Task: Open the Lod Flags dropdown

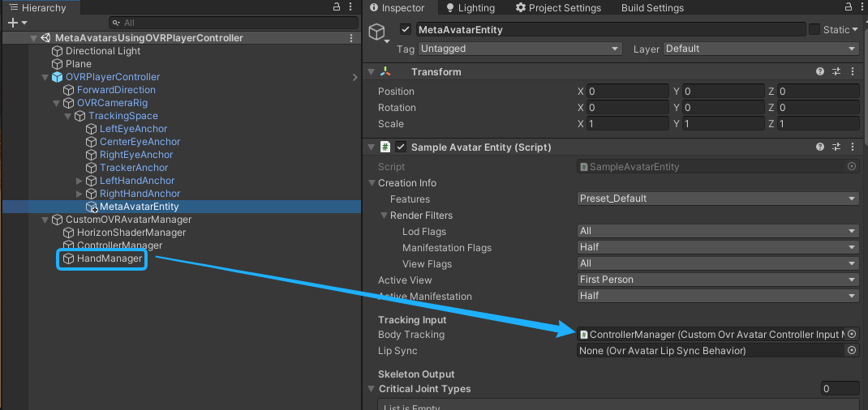Action: pos(718,231)
